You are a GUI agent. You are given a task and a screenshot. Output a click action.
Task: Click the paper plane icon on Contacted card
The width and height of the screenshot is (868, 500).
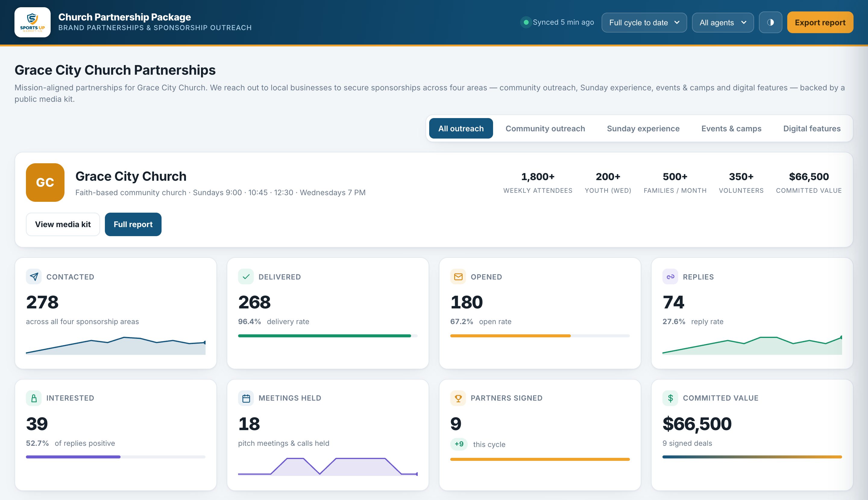pyautogui.click(x=34, y=277)
